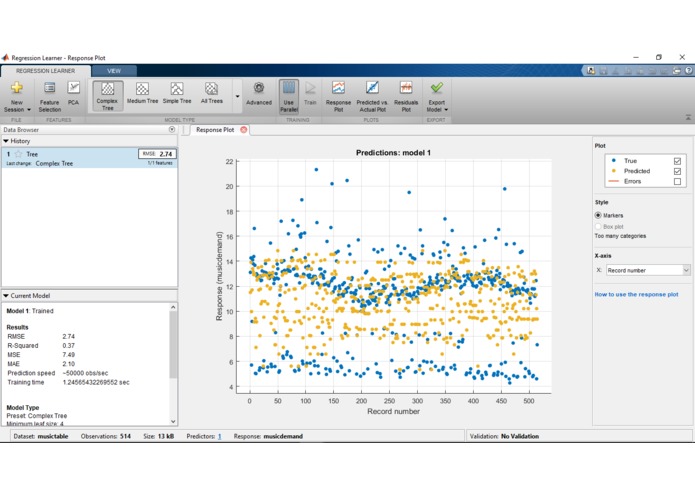Screen dimensions: 695x494
Task: Click the RMSE 2.74 badge
Action: click(x=157, y=154)
